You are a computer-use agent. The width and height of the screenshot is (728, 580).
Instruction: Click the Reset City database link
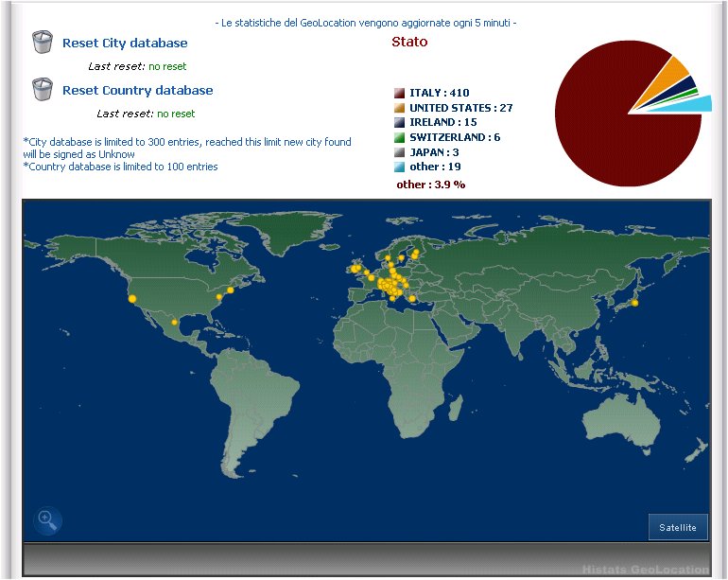coord(125,44)
